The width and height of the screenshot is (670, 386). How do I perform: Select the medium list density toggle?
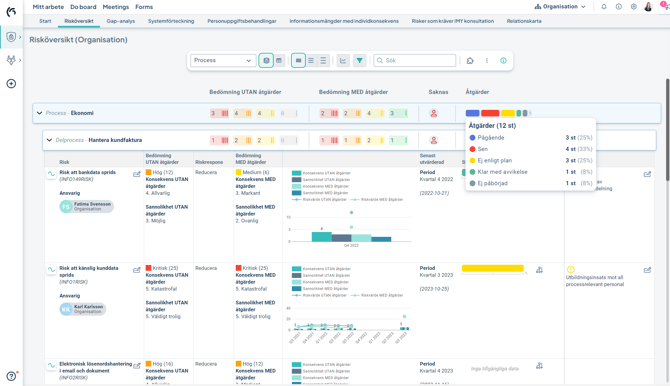(311, 61)
